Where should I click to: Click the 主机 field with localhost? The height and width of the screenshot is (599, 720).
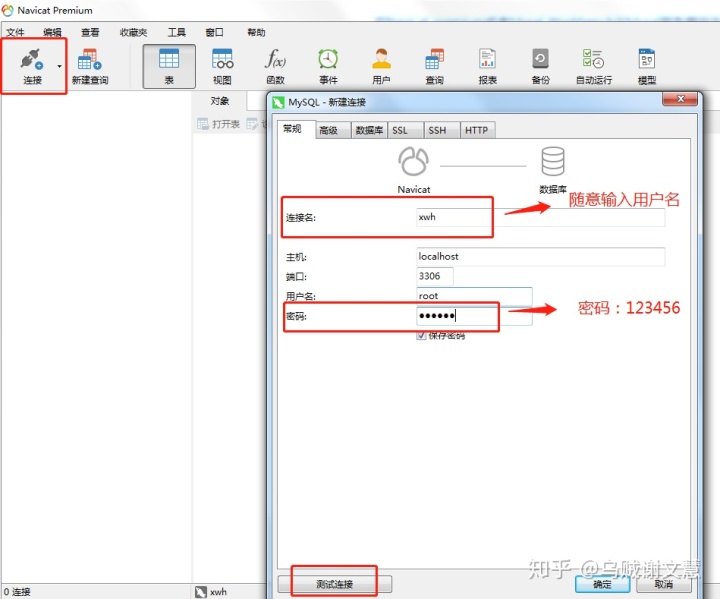(x=540, y=257)
